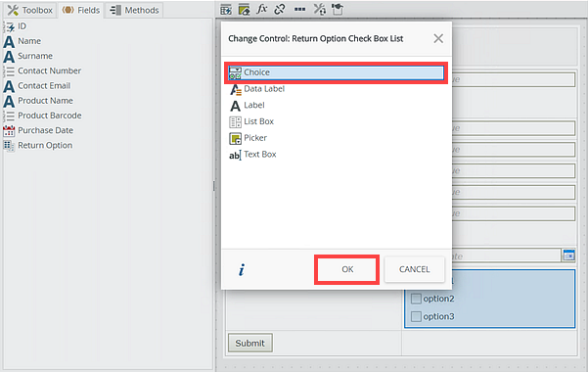Click the unlink chain toolbar icon
Screen dimensions: 588x372
click(x=280, y=10)
